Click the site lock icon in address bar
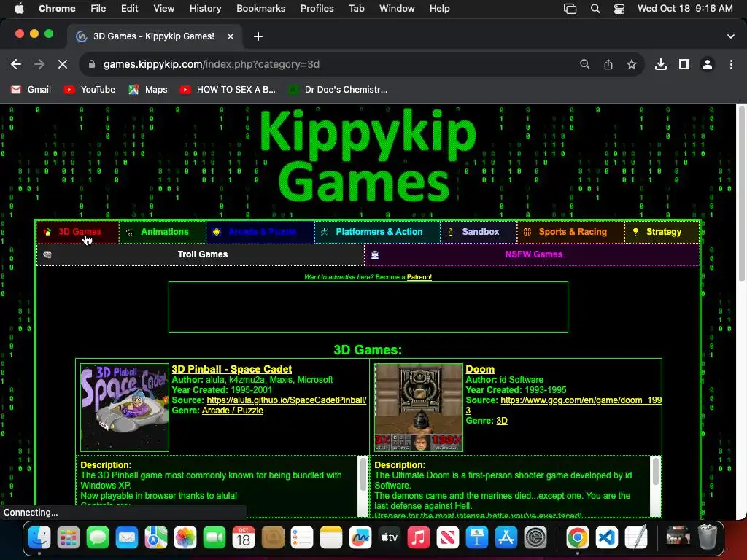The image size is (747, 560). 92,64
